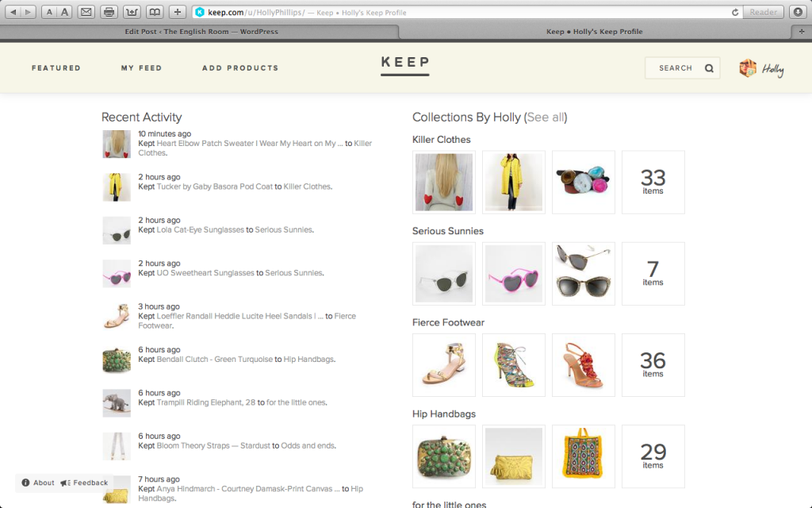Click embroidered yellow tote thumbnail

[x=583, y=456]
